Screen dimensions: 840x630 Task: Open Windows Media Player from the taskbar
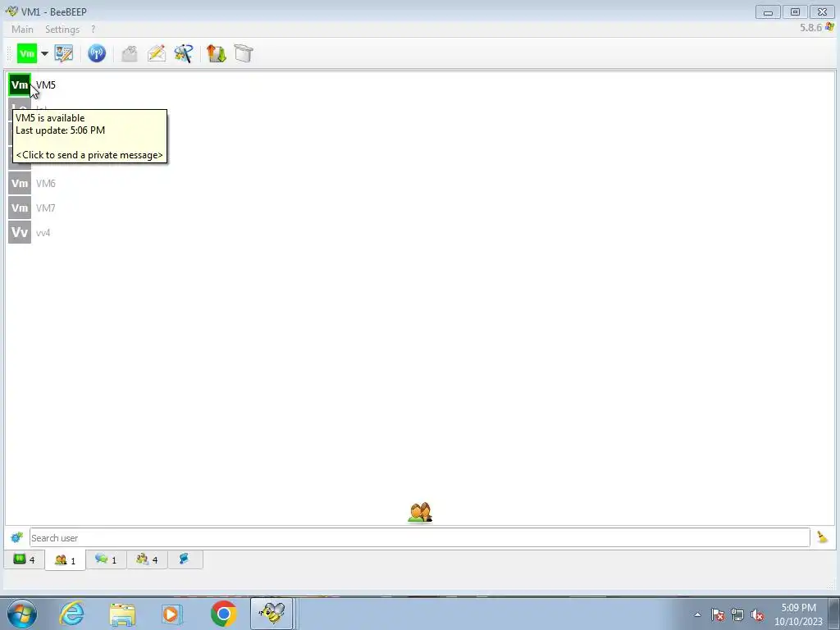point(172,614)
